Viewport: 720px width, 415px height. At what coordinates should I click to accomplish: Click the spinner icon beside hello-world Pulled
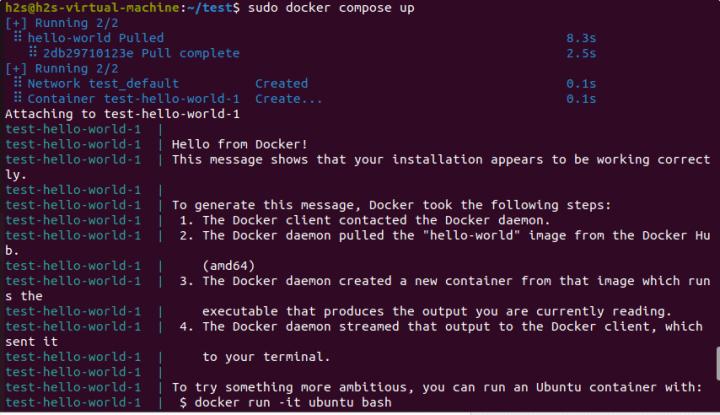pyautogui.click(x=18, y=38)
